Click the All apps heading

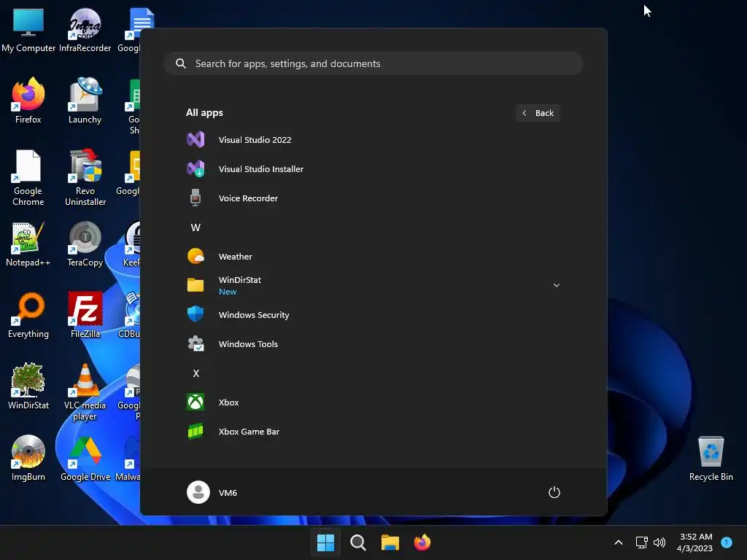coord(204,113)
